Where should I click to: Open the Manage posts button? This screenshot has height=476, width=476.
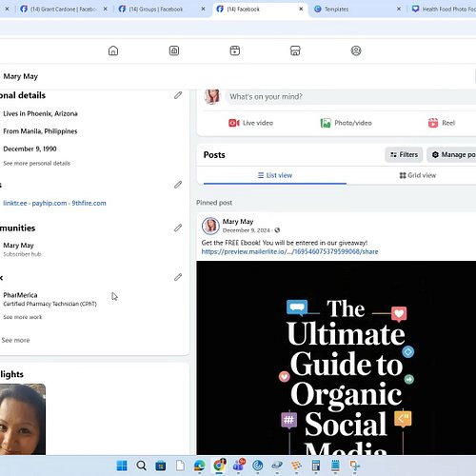pos(451,154)
